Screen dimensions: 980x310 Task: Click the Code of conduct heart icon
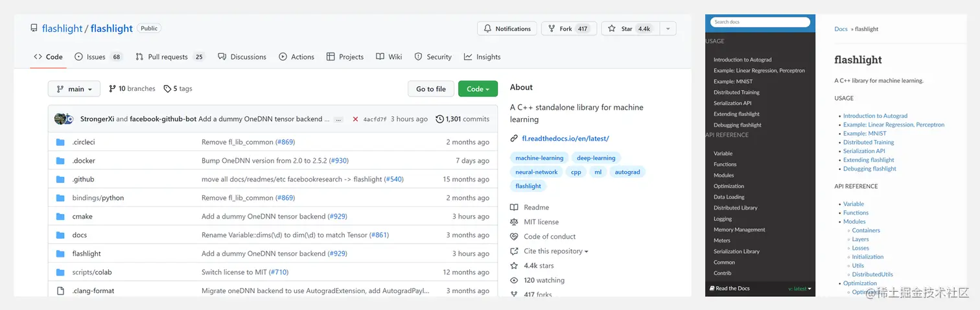(x=514, y=237)
